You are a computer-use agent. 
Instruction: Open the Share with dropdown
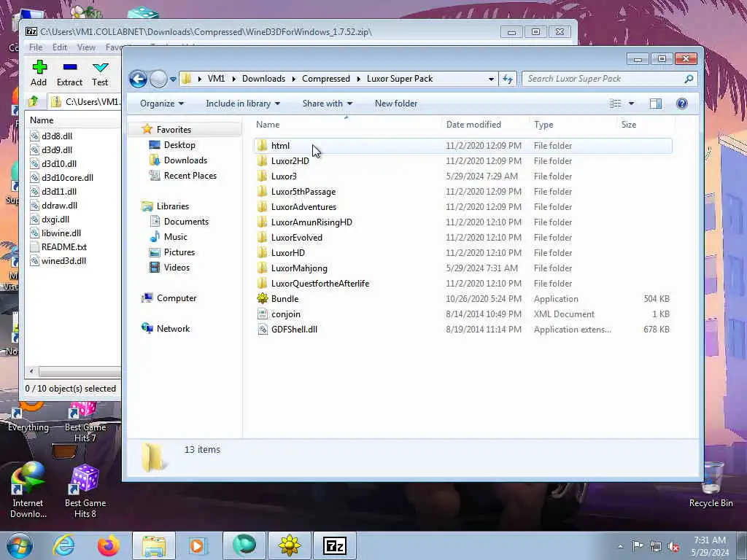coord(328,104)
